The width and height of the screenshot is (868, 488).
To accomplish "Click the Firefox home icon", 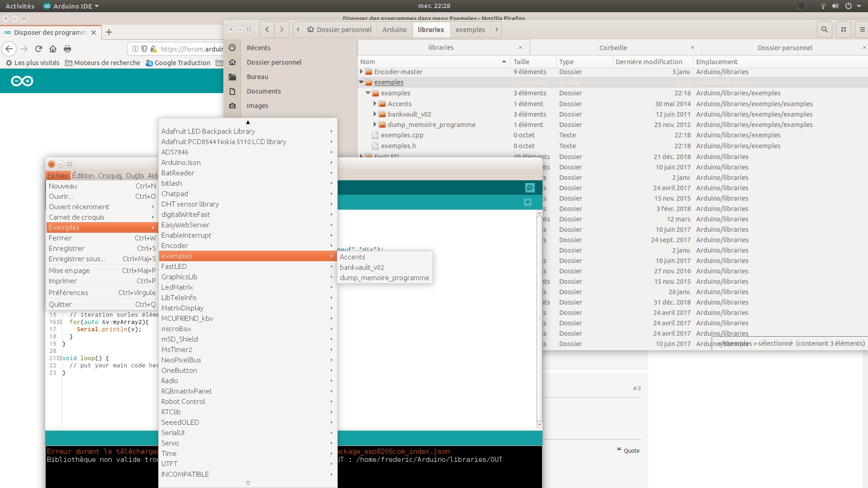I will point(52,49).
